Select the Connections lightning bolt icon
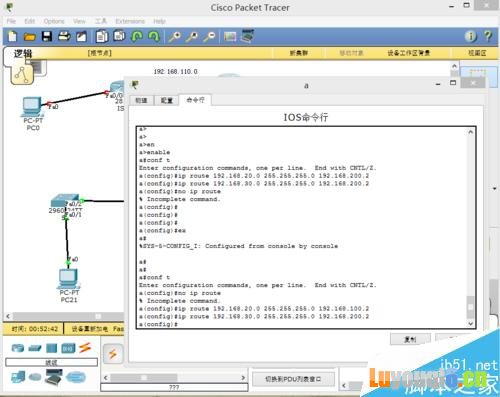This screenshot has width=500, height=397. [85, 348]
